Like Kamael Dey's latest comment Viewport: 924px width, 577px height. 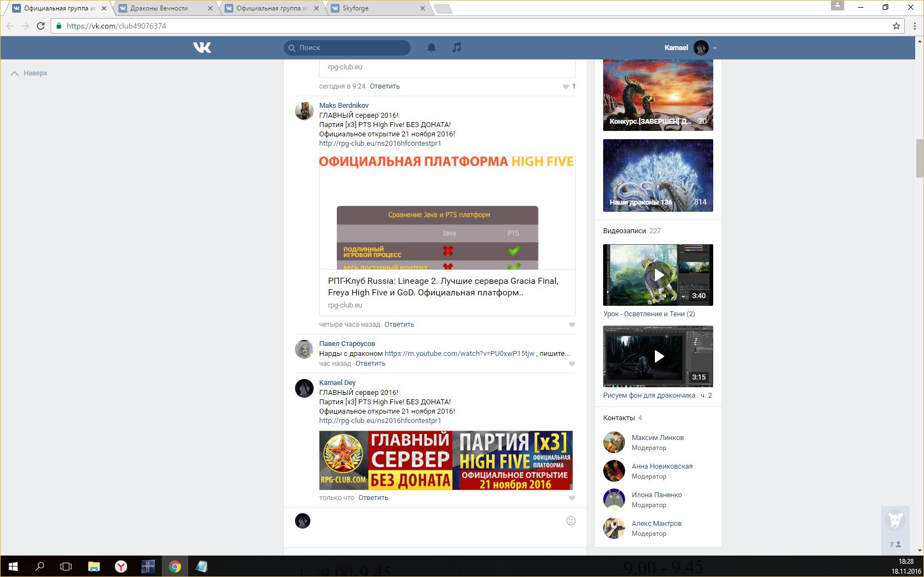click(572, 498)
